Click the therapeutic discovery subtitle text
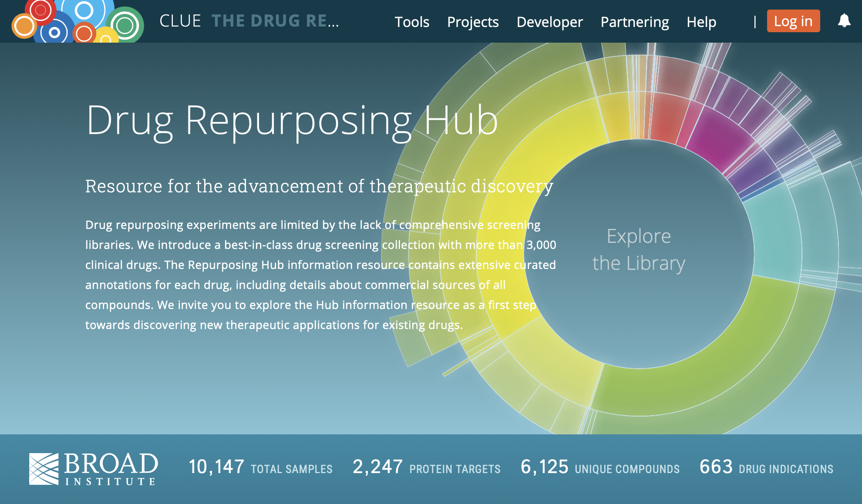 click(319, 186)
